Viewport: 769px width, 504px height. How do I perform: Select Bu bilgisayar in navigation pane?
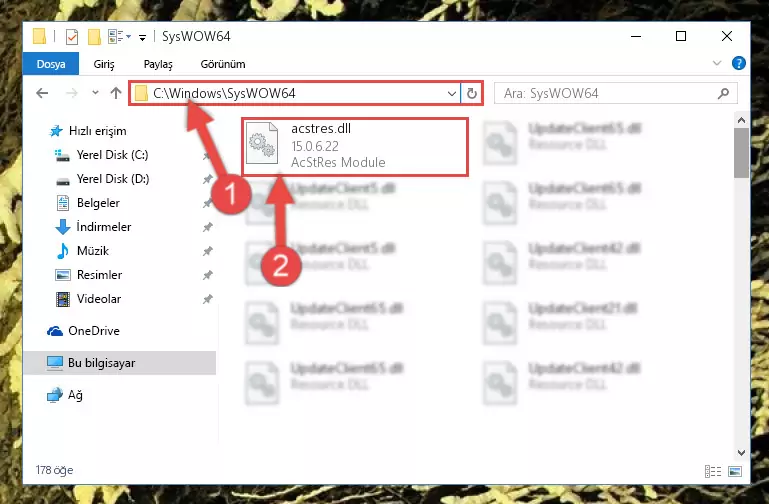[x=102, y=363]
